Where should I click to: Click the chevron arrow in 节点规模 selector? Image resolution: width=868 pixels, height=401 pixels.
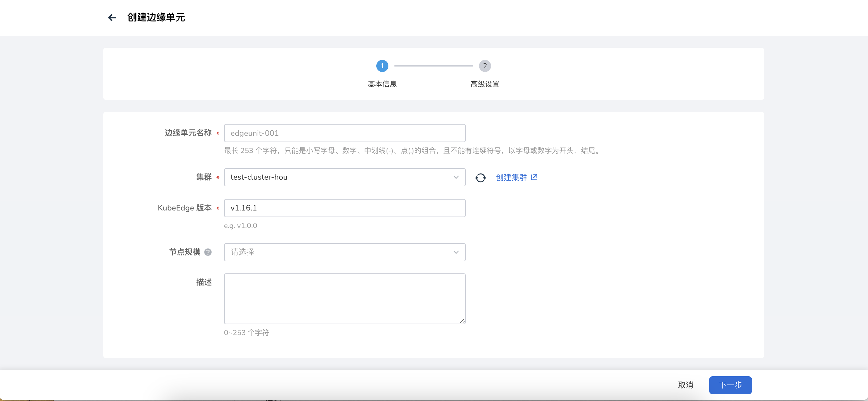pyautogui.click(x=456, y=252)
